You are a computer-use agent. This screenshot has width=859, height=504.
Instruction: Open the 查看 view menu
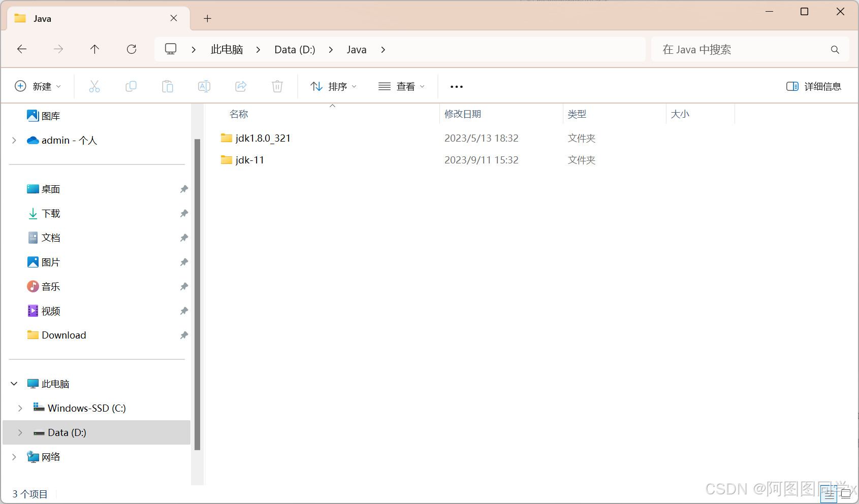(x=401, y=86)
